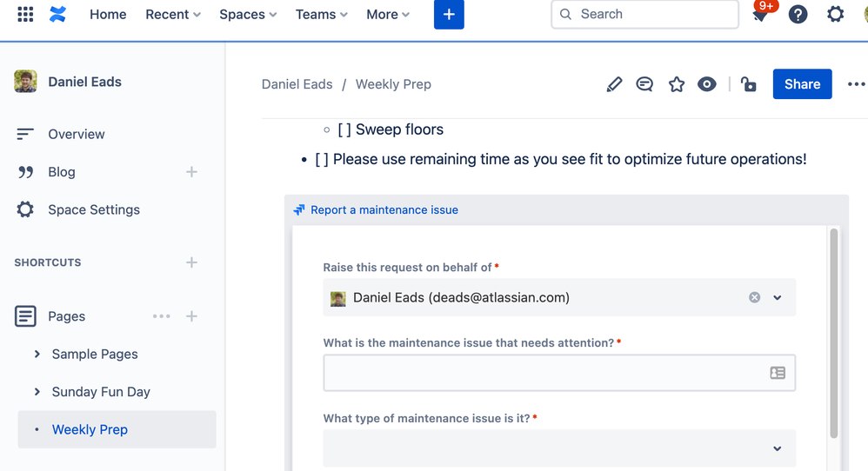Image resolution: width=868 pixels, height=471 pixels.
Task: Add a shortcut with plus icon
Action: (x=191, y=262)
